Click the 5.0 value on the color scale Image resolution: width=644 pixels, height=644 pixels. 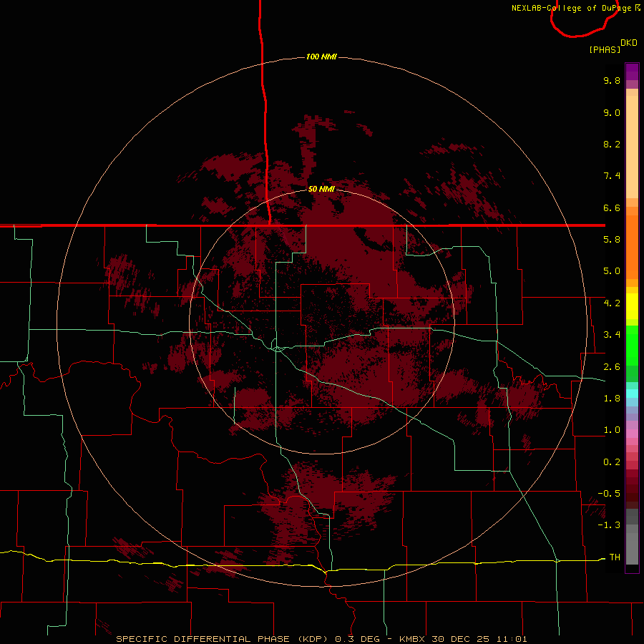click(x=612, y=271)
